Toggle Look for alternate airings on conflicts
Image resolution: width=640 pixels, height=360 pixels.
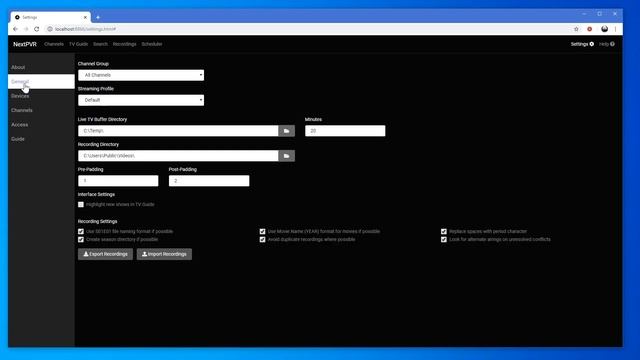(444, 240)
